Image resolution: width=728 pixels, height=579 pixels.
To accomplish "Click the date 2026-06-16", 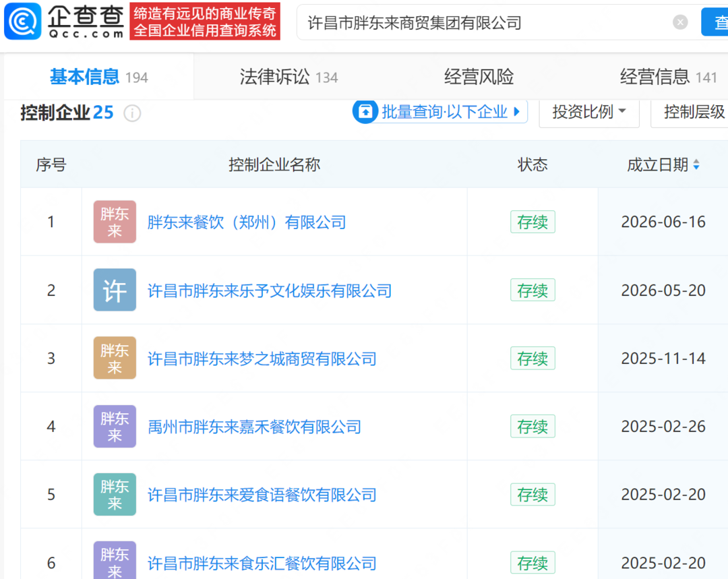I will tap(663, 222).
